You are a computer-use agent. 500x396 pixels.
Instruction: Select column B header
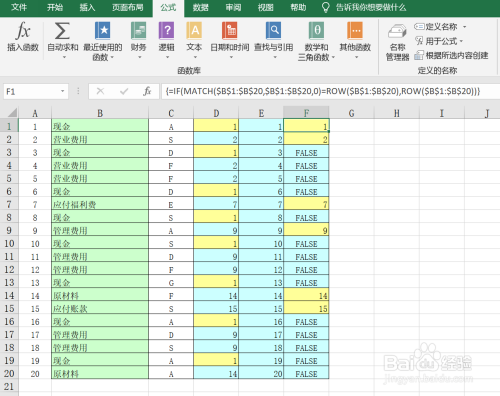click(x=100, y=113)
